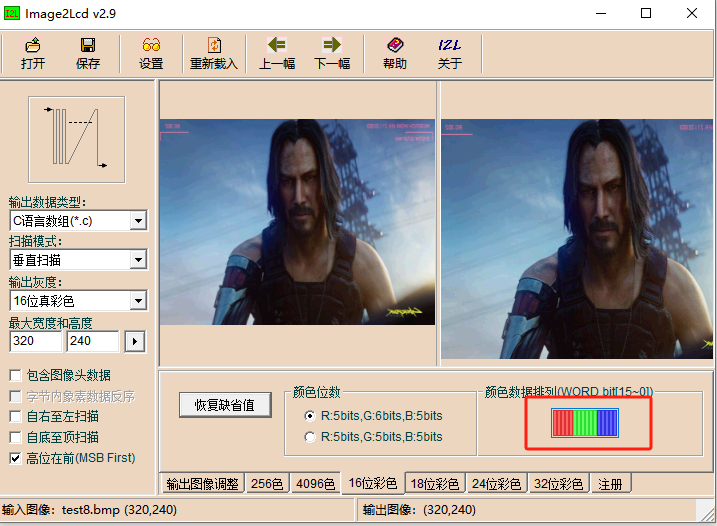Expand 扫描模式 dropdown (垂直扫描)
Image resolution: width=717 pixels, height=526 pixels.
138,260
